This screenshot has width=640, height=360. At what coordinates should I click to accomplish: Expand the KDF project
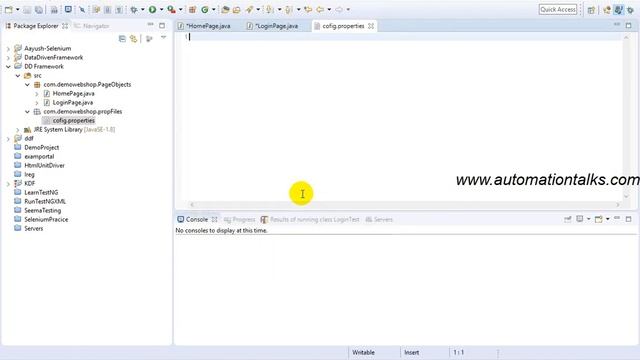[x=8, y=184]
